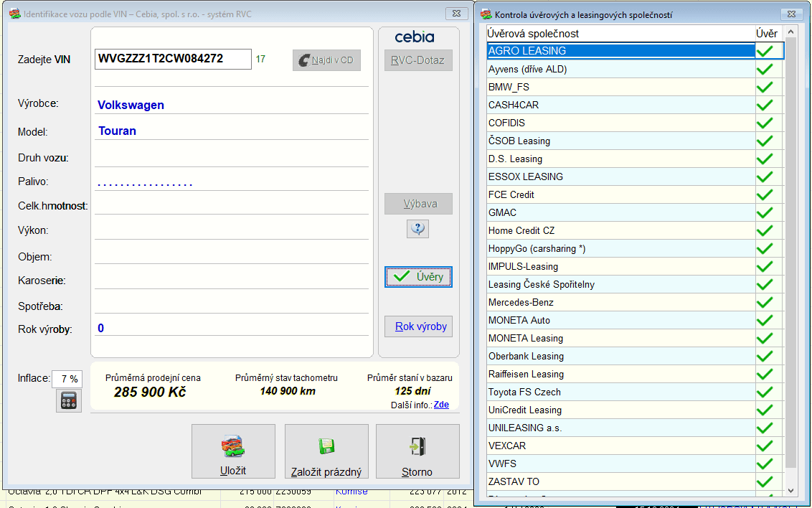Click the 285 900 Kč average price
812x508 pixels.
click(x=150, y=392)
